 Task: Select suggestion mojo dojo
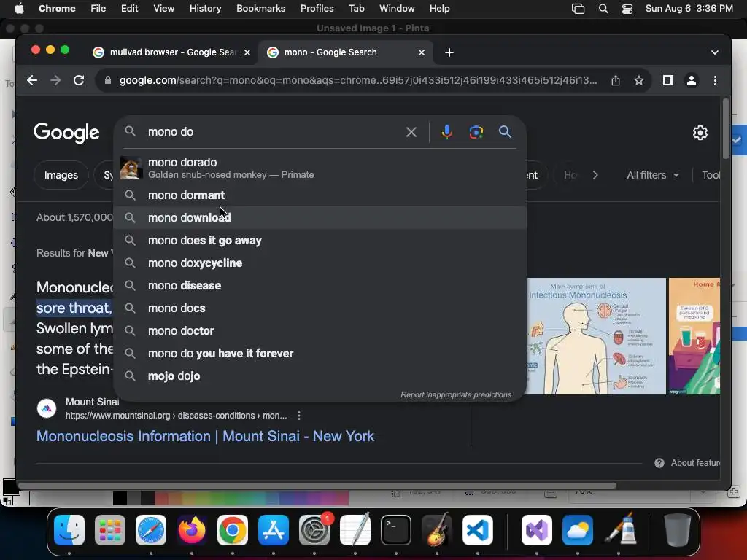320,376
